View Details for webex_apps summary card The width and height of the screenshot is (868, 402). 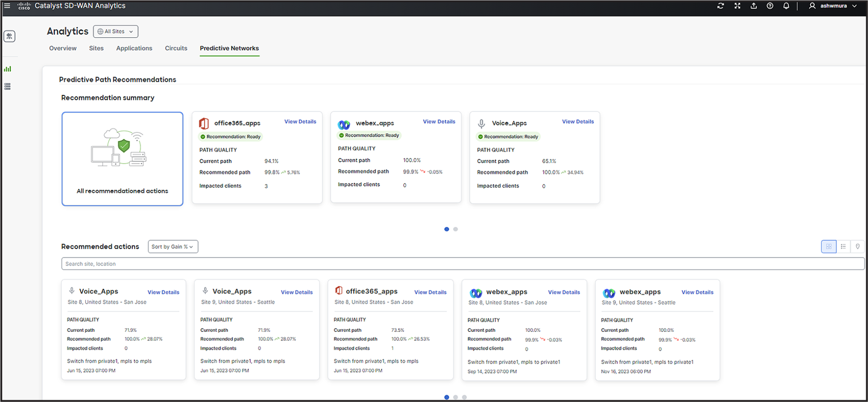[439, 122]
